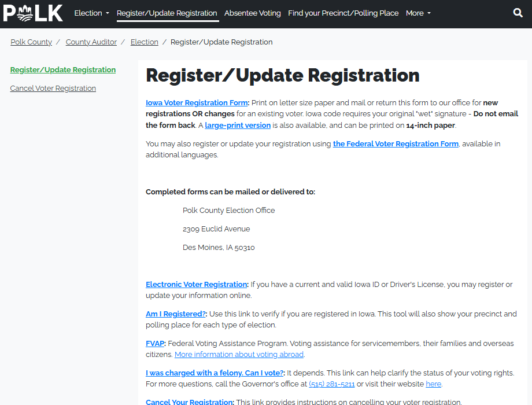Image resolution: width=532 pixels, height=405 pixels.
Task: Select Register/Update Registration sidebar link
Action: click(x=63, y=69)
